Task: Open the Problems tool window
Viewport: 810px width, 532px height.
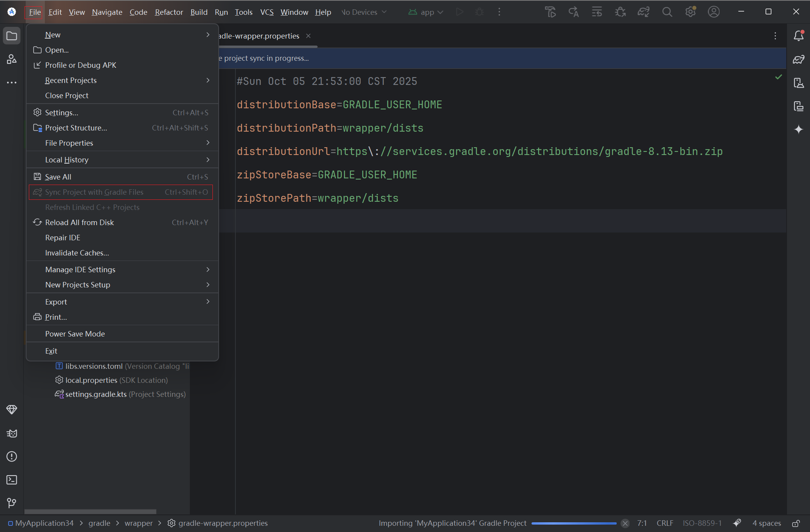Action: [12, 456]
